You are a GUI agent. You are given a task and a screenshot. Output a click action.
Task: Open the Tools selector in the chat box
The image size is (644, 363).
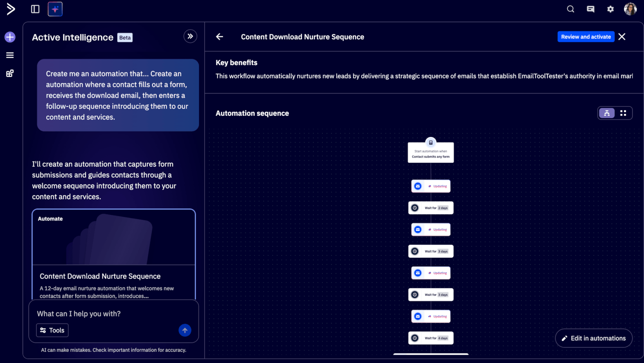coord(52,330)
